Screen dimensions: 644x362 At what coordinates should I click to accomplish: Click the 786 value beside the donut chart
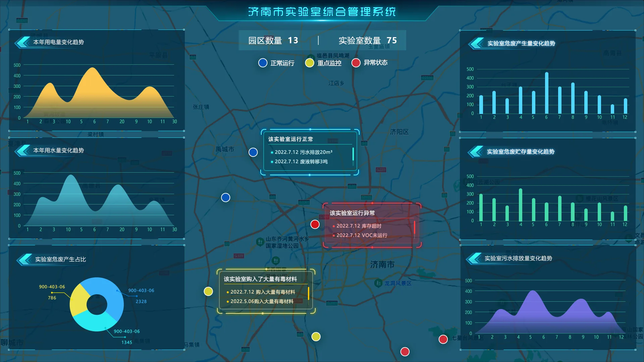[52, 298]
